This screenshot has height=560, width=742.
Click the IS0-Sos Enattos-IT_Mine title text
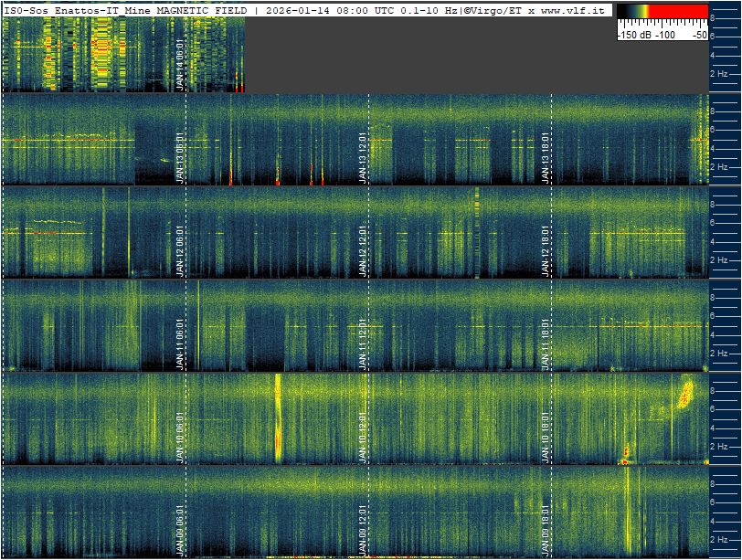pos(77,10)
